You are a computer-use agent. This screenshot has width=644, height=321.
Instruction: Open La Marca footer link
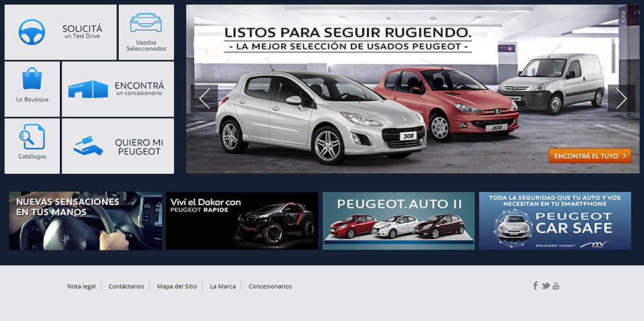tap(223, 286)
